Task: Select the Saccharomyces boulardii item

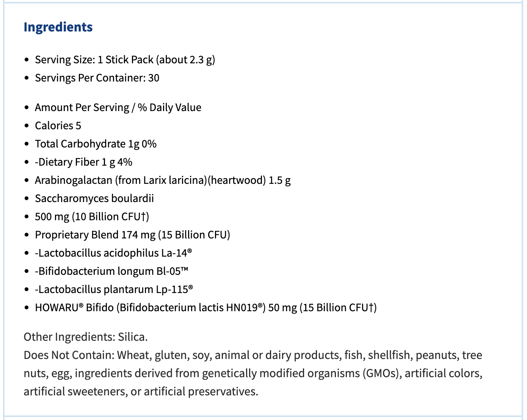Action: [x=94, y=199]
